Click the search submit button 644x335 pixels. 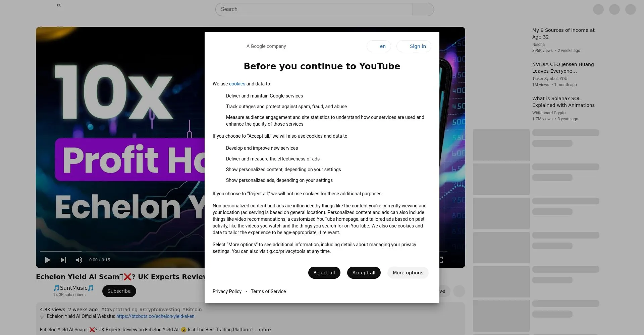pyautogui.click(x=423, y=9)
